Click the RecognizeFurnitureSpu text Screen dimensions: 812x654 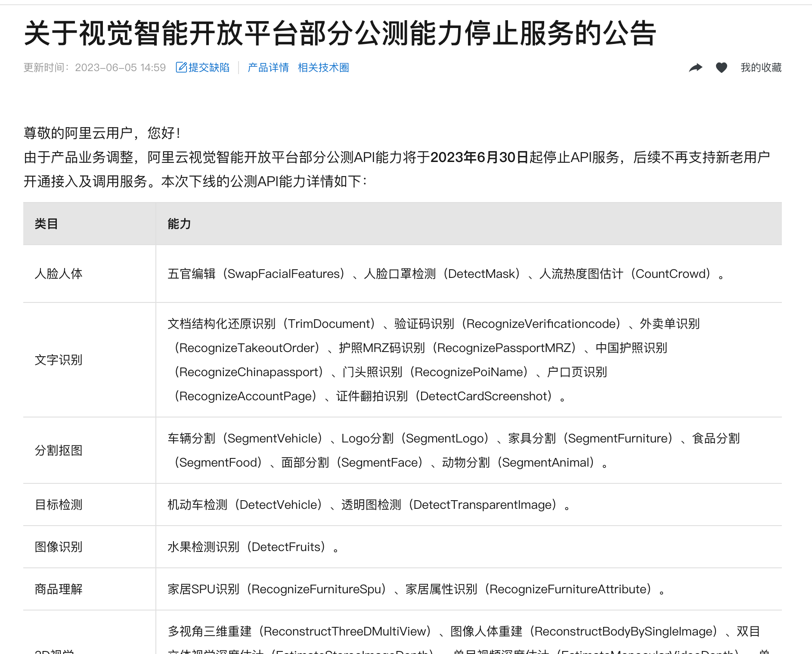click(316, 589)
